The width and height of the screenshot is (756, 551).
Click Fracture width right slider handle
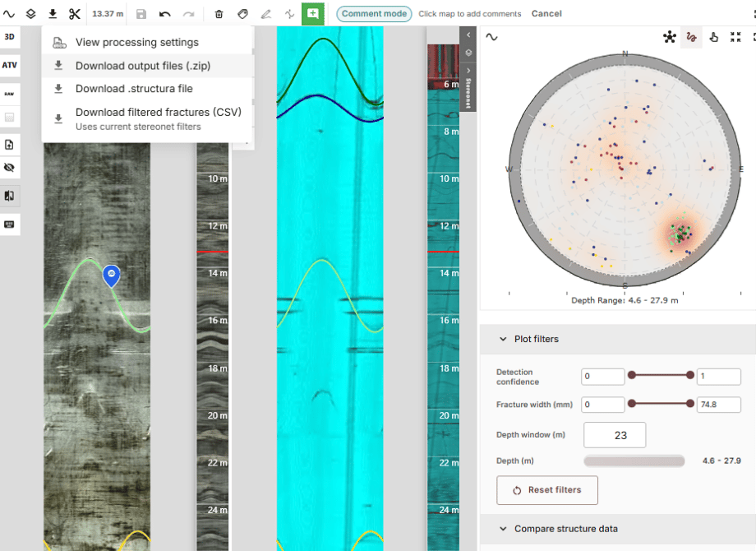tap(690, 403)
